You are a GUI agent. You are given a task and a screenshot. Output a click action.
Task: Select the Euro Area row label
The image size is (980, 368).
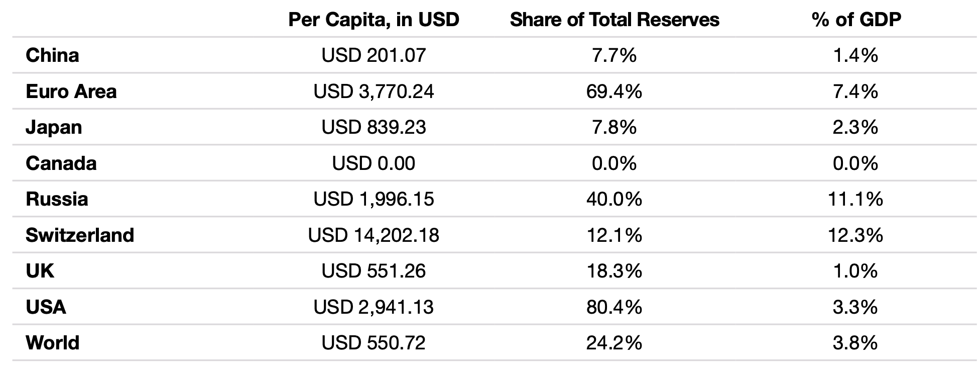[x=71, y=91]
